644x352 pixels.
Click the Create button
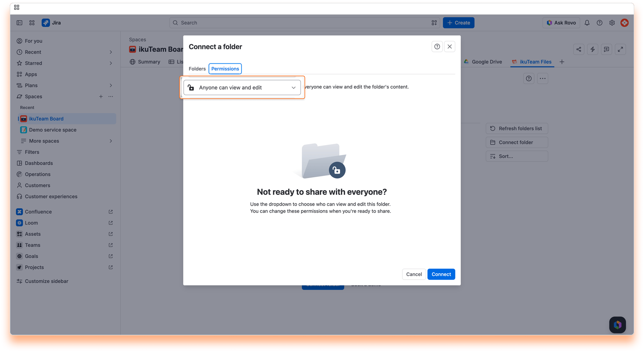(x=459, y=23)
